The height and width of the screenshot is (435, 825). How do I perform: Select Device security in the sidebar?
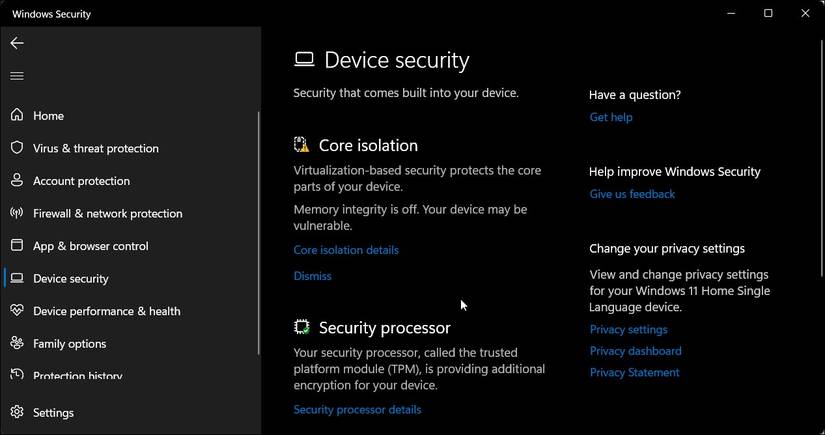point(70,279)
